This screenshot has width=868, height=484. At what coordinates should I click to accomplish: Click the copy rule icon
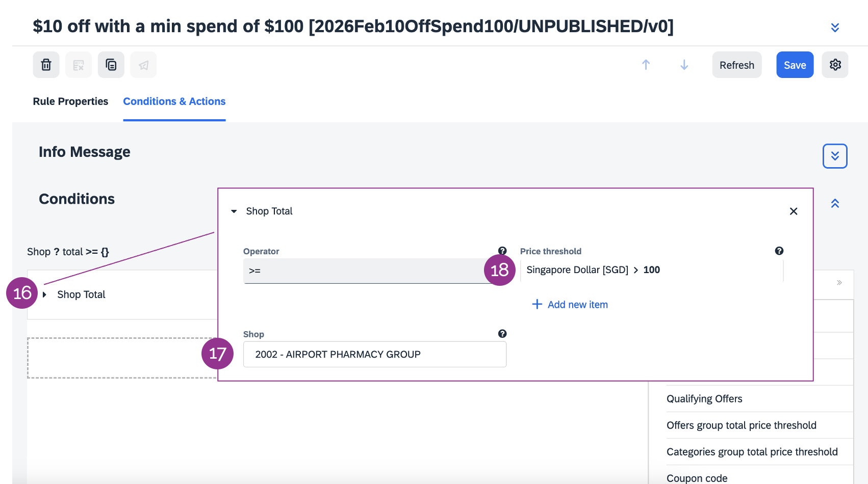(x=111, y=65)
